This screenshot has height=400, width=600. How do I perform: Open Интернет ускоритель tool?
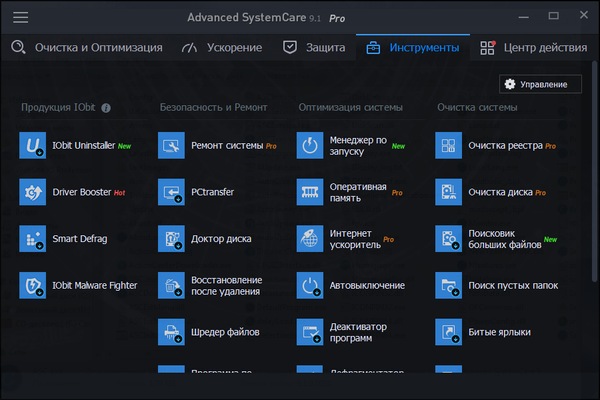click(x=311, y=239)
